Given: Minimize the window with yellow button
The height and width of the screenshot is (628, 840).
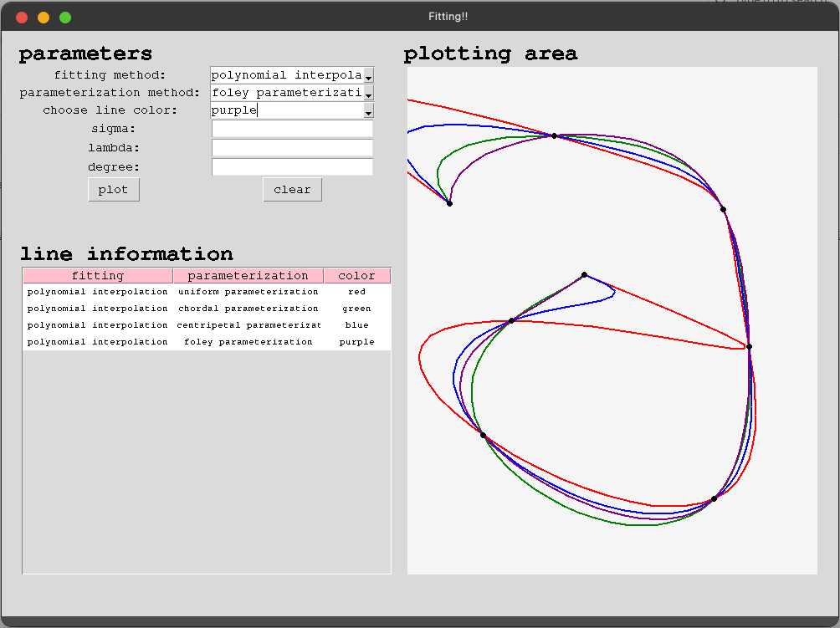Looking at the screenshot, I should 44,18.
